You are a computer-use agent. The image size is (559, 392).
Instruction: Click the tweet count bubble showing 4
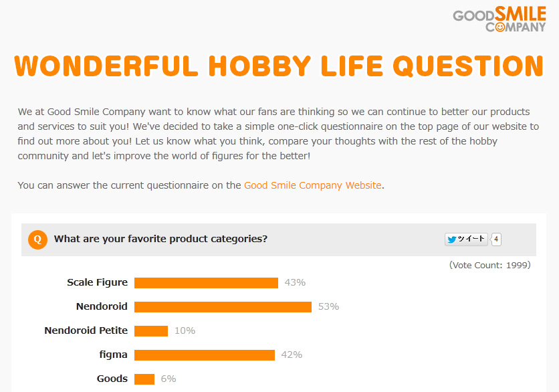[496, 239]
